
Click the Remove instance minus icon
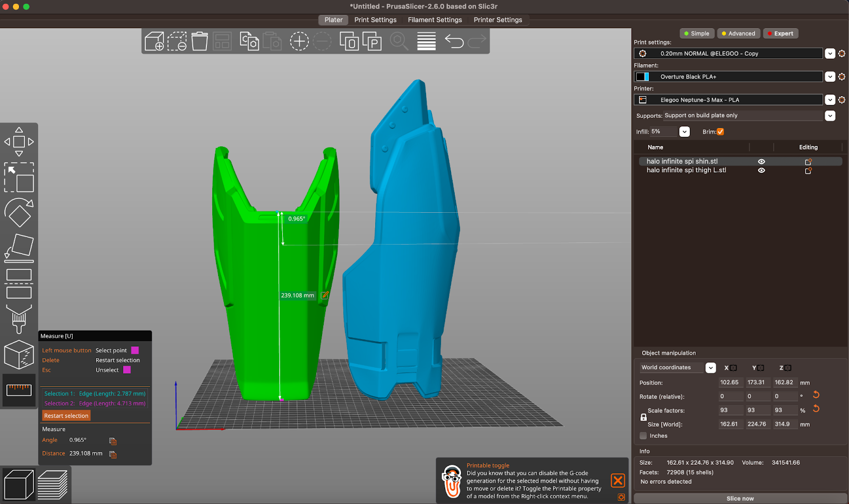(322, 41)
